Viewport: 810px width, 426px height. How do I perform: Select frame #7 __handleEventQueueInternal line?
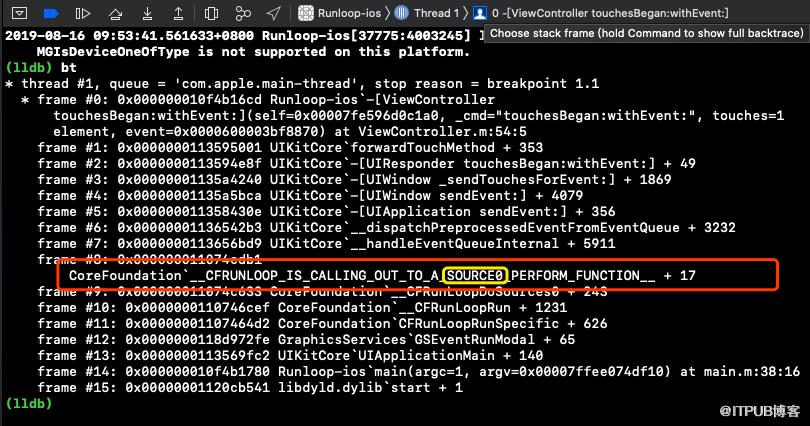coord(326,244)
